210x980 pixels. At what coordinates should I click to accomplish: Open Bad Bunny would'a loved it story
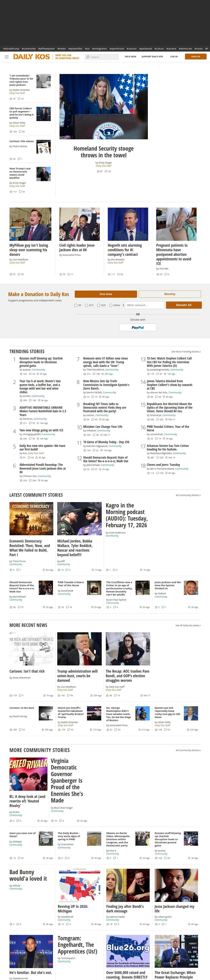point(28,875)
